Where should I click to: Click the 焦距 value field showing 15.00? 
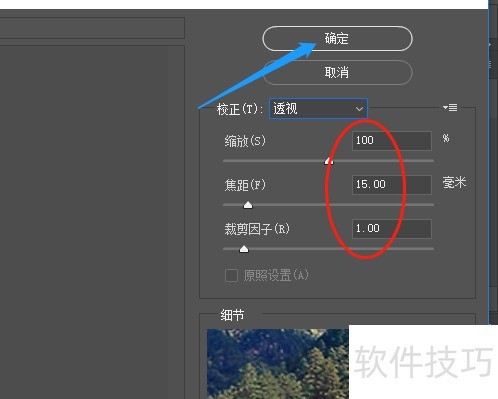coord(392,184)
